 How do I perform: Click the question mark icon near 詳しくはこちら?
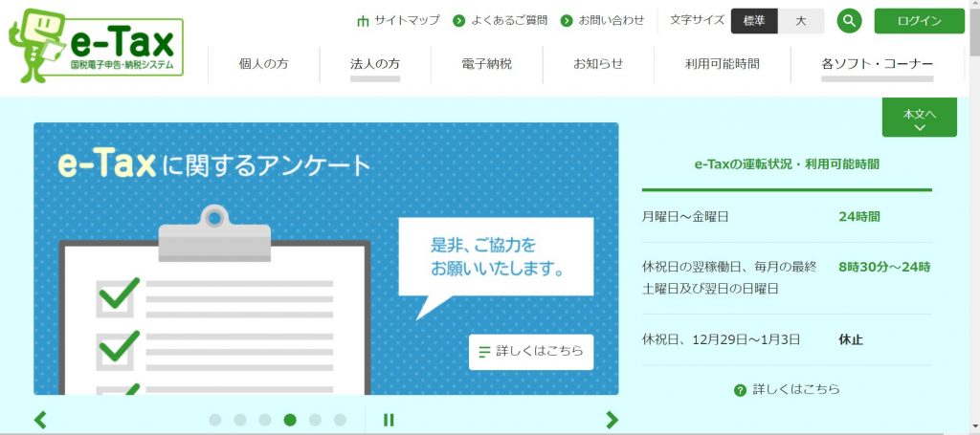(740, 391)
